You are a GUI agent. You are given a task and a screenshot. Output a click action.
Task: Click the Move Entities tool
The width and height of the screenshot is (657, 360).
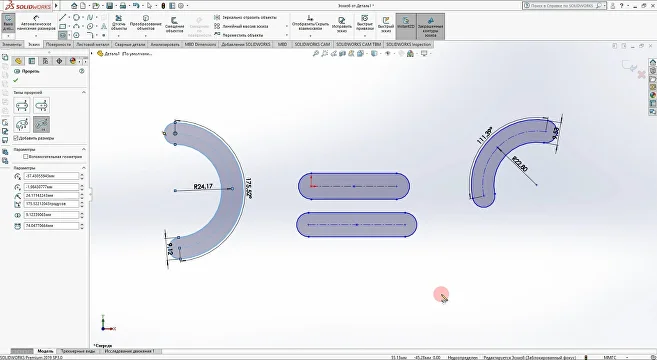tap(239, 35)
